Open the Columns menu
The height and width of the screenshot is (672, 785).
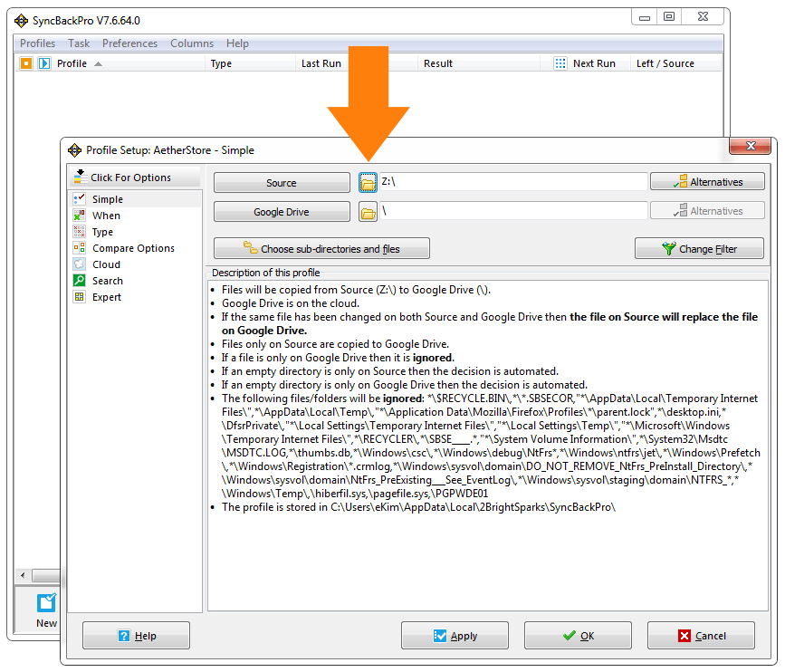[192, 43]
